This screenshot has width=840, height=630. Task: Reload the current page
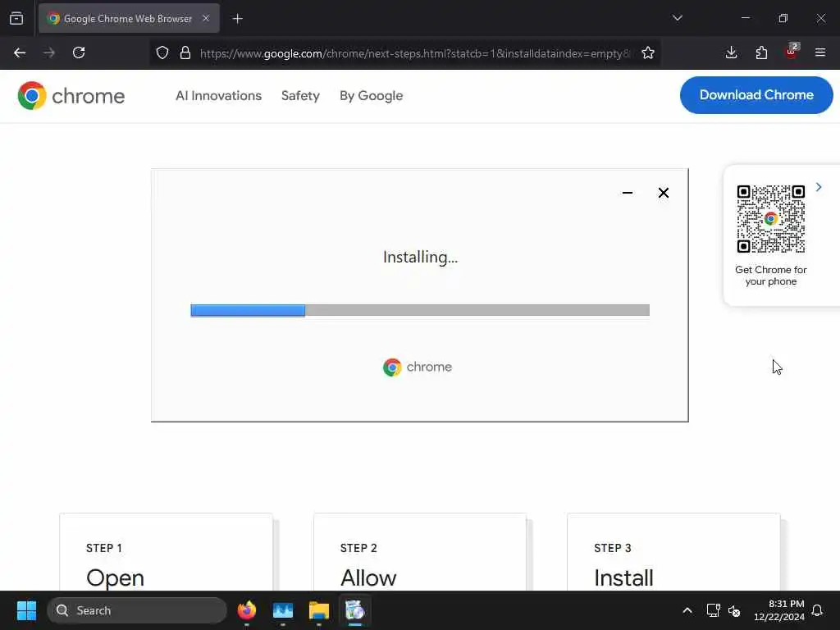[79, 52]
